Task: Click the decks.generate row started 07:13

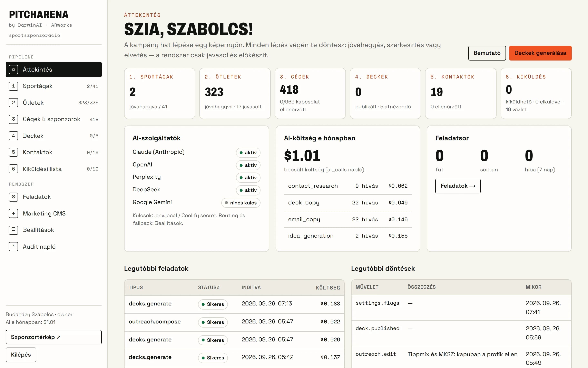Action: [234, 304]
